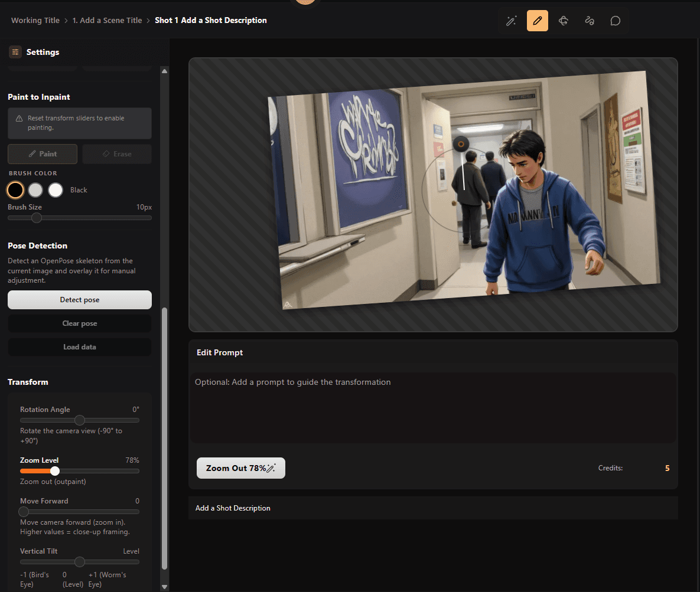Click the Edit Prompt text area
The image size is (700, 592).
(432, 407)
